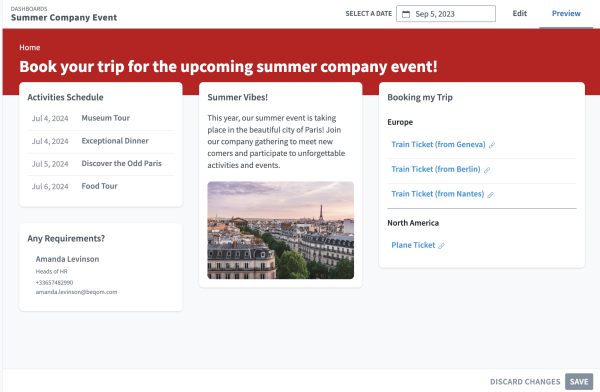Image resolution: width=600 pixels, height=392 pixels.
Task: Open the Sep 5, 2023 date picker
Action: coord(446,14)
